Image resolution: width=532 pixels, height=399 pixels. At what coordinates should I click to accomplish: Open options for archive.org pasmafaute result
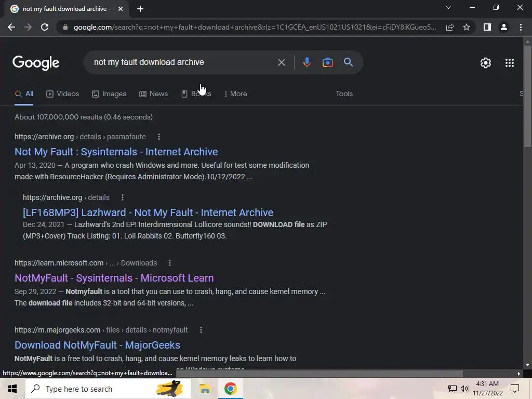click(159, 137)
